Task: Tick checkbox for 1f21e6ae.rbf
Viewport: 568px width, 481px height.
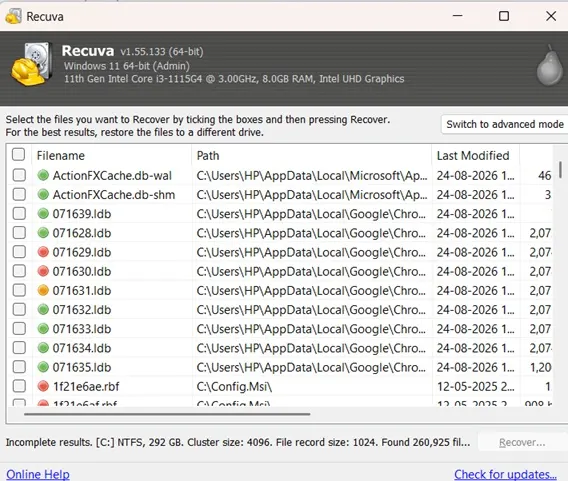Action: coord(19,386)
